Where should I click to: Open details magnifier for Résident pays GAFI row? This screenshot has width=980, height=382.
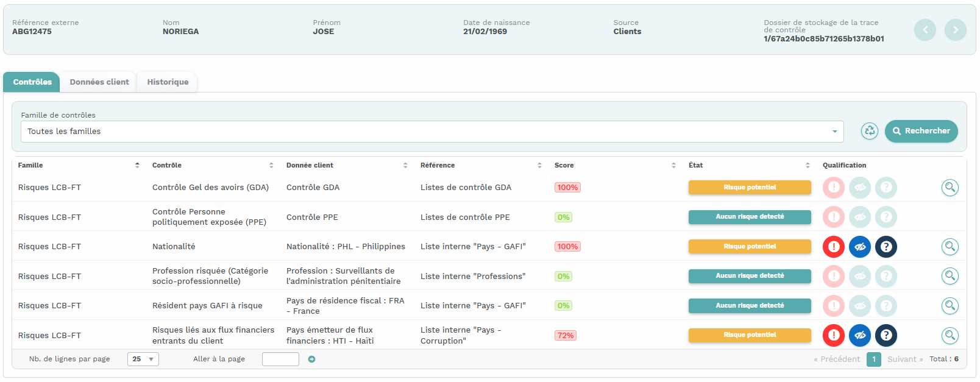950,306
